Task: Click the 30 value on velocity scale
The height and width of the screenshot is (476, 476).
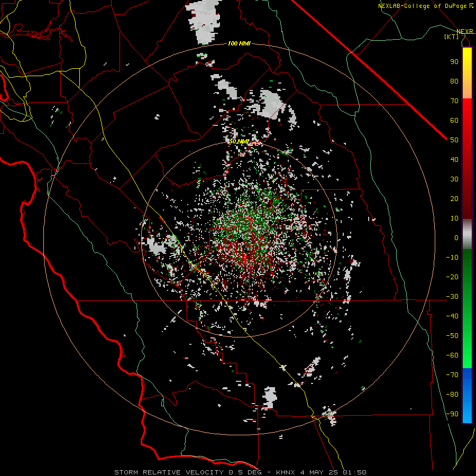Action: pos(454,179)
